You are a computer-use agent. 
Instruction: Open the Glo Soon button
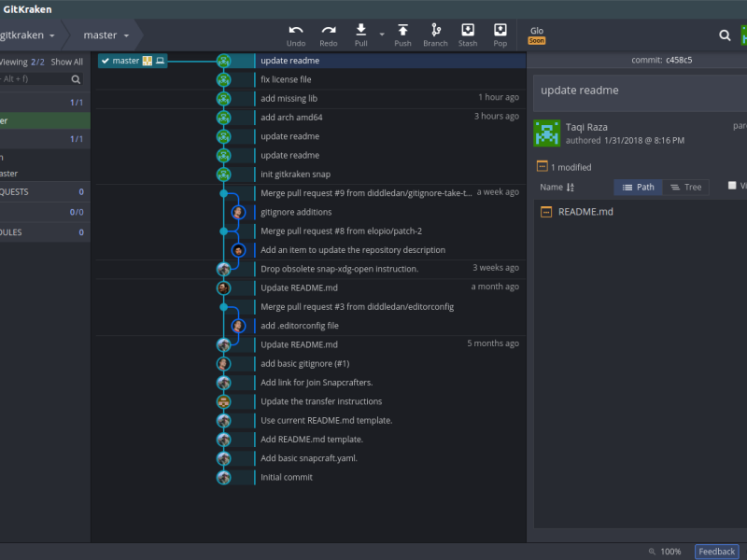point(536,35)
